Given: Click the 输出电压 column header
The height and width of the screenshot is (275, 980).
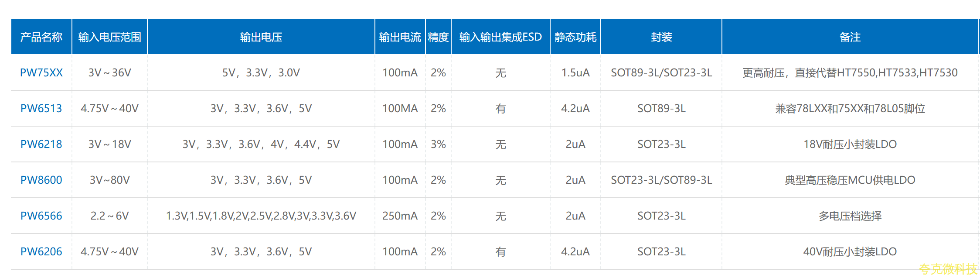Looking at the screenshot, I should pyautogui.click(x=261, y=37).
